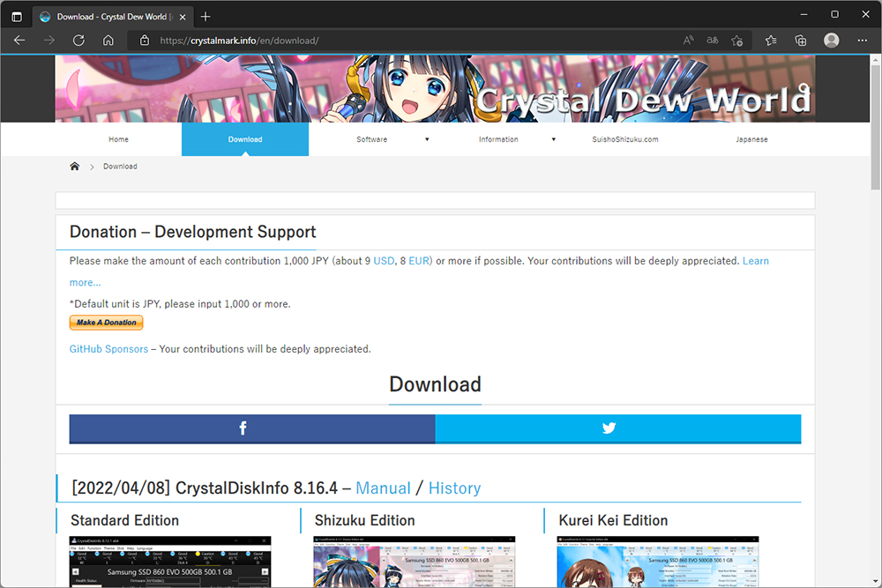Open the browser profile avatar
Image resolution: width=882 pixels, height=588 pixels.
pyautogui.click(x=832, y=41)
